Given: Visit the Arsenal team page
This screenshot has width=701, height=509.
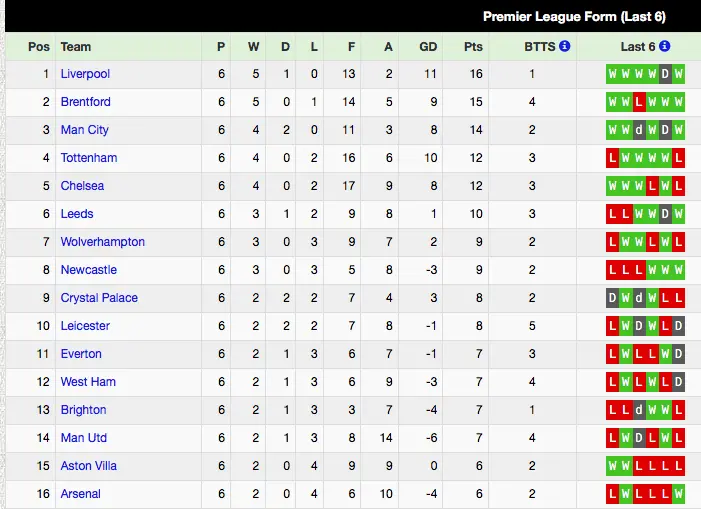Looking at the screenshot, I should [80, 494].
